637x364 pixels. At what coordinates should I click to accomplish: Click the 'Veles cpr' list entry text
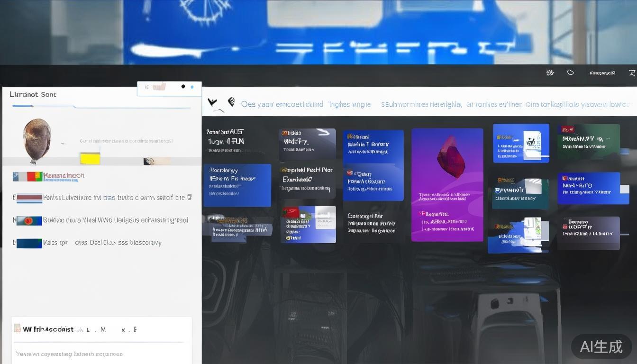click(x=102, y=243)
